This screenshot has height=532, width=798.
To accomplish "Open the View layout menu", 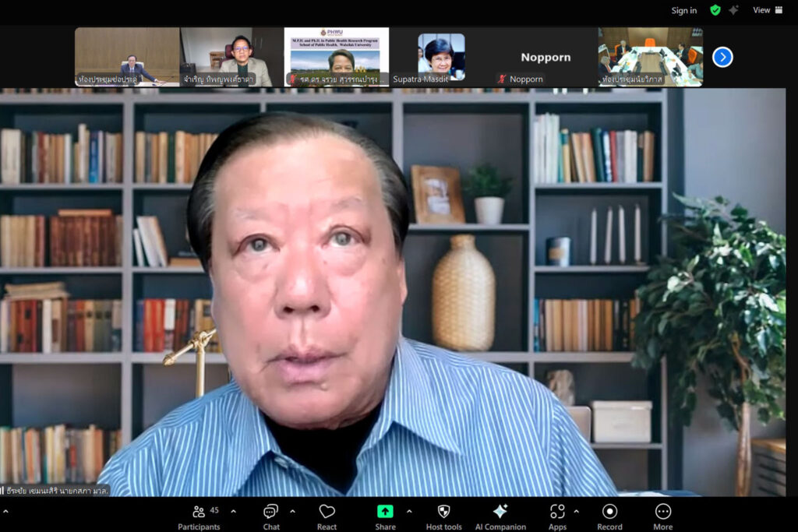I will coord(767,10).
